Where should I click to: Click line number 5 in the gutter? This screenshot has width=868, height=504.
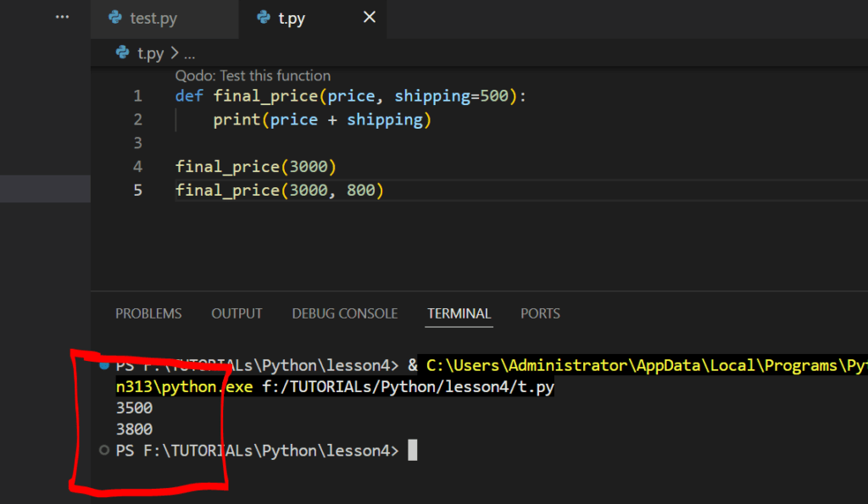[x=137, y=191]
